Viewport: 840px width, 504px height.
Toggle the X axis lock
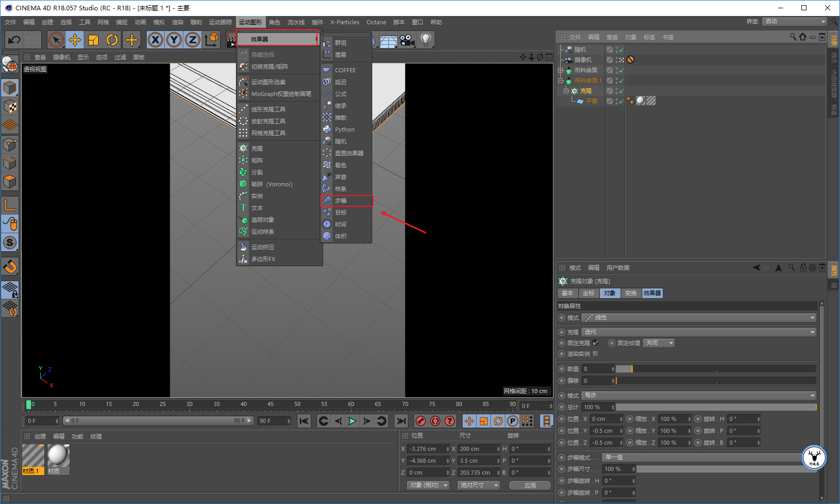(x=155, y=40)
